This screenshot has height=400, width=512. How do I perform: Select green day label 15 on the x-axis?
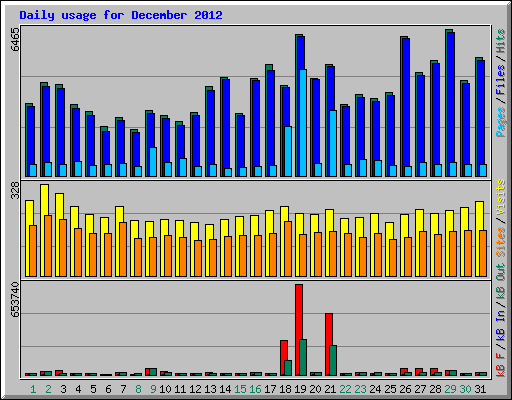(x=240, y=389)
